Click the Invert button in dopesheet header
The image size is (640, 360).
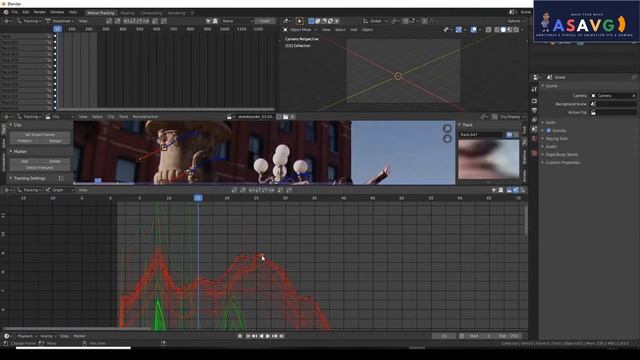point(264,21)
